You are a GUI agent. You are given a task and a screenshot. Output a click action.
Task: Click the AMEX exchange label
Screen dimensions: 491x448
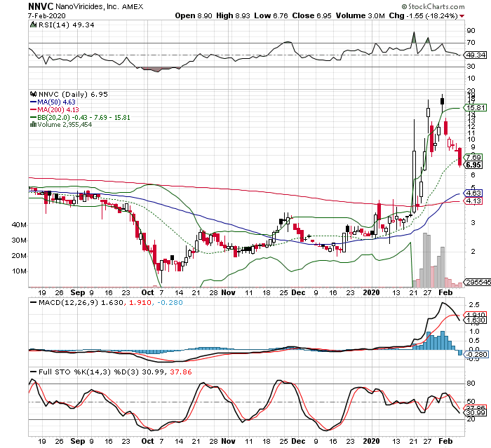coord(133,6)
